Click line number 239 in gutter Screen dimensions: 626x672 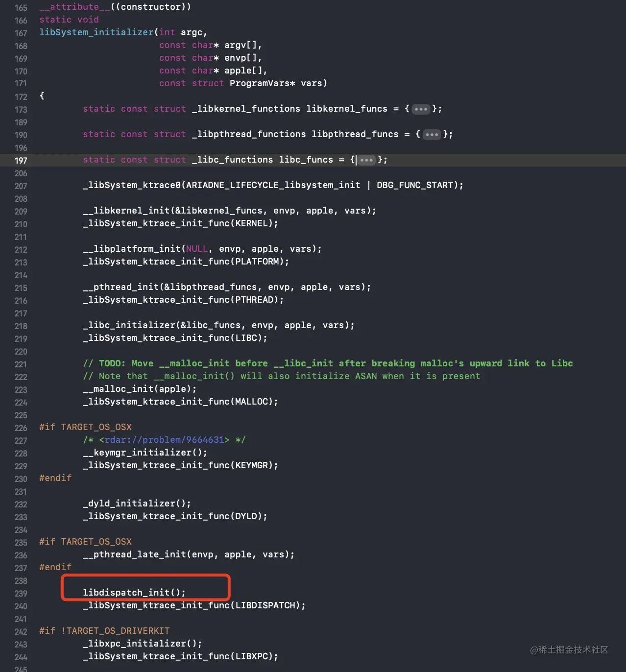21,593
